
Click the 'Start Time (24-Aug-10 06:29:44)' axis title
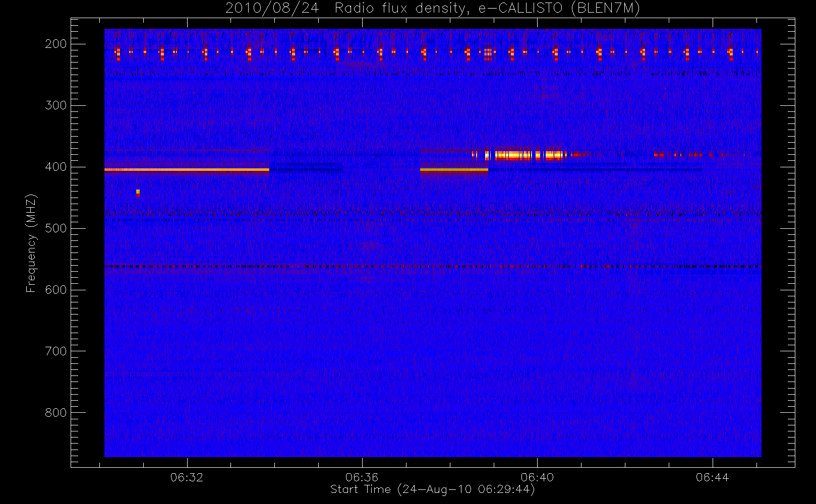pos(432,489)
